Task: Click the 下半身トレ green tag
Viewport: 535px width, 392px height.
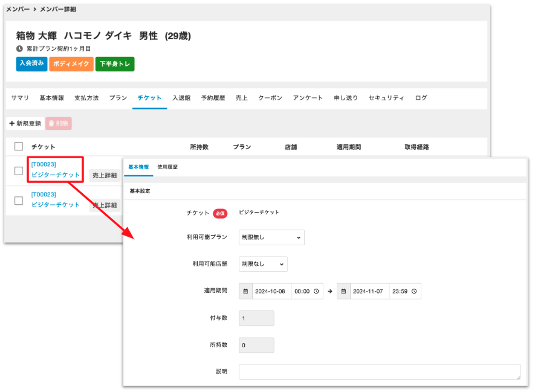Action: [x=115, y=63]
